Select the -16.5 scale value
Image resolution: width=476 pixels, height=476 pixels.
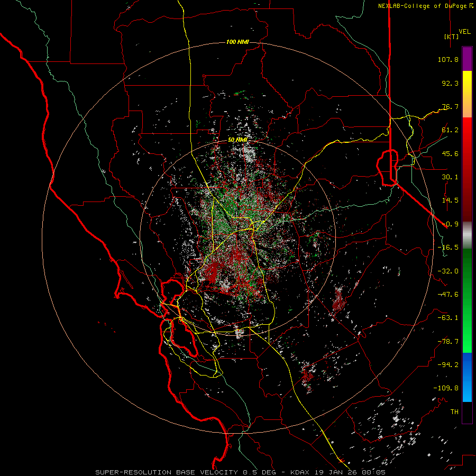point(448,248)
